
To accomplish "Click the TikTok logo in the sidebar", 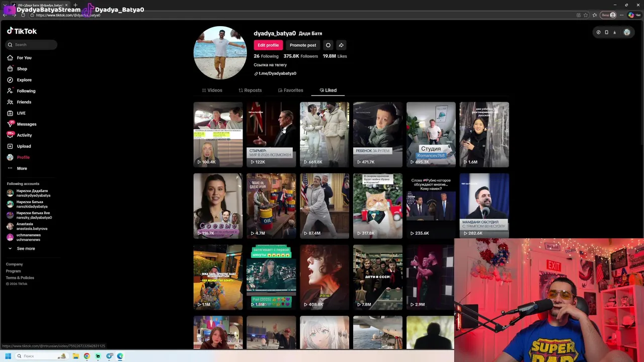I will [22, 31].
